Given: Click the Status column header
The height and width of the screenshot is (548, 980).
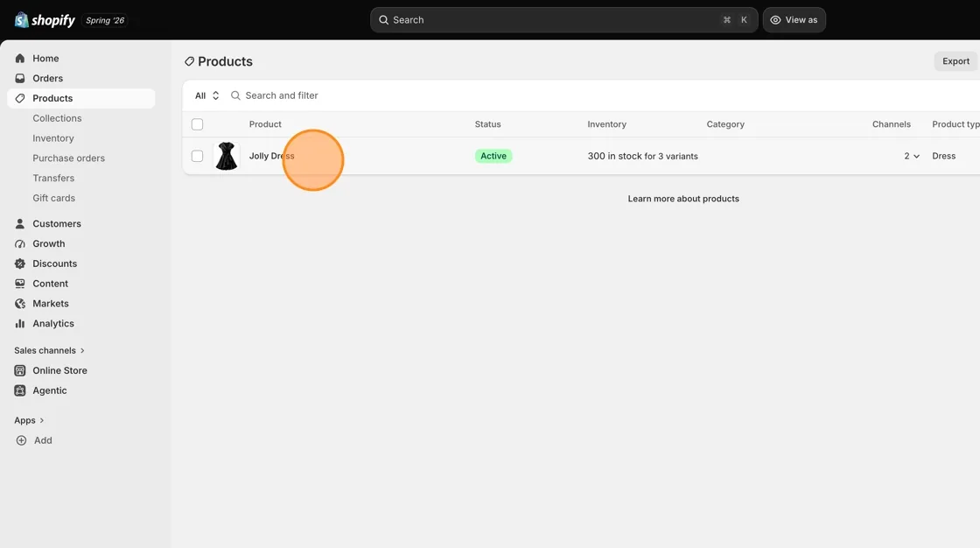Looking at the screenshot, I should click(487, 124).
